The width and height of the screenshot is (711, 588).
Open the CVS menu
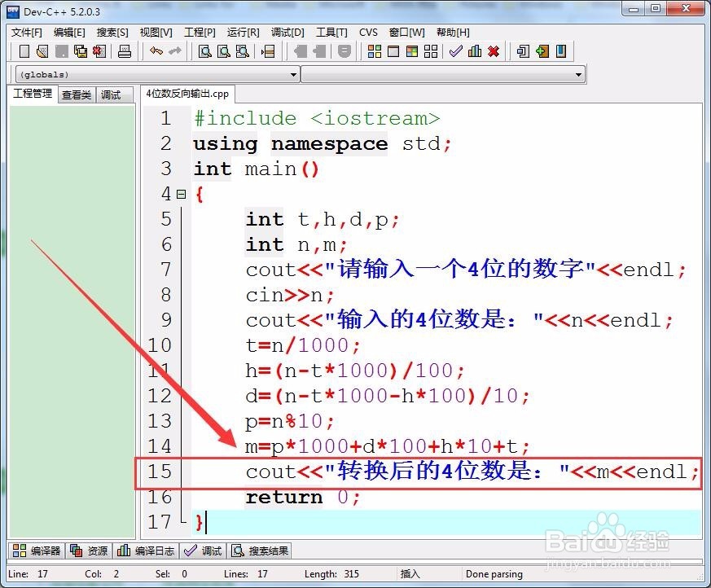coord(368,33)
